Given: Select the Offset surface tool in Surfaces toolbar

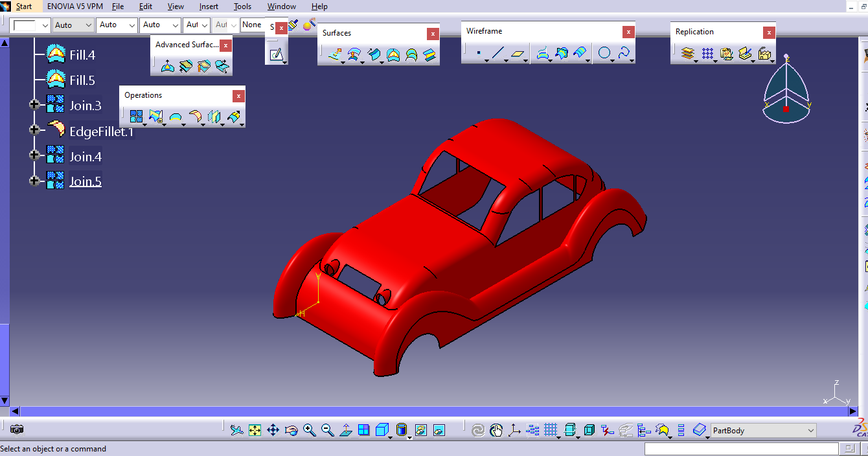Looking at the screenshot, I should click(354, 55).
